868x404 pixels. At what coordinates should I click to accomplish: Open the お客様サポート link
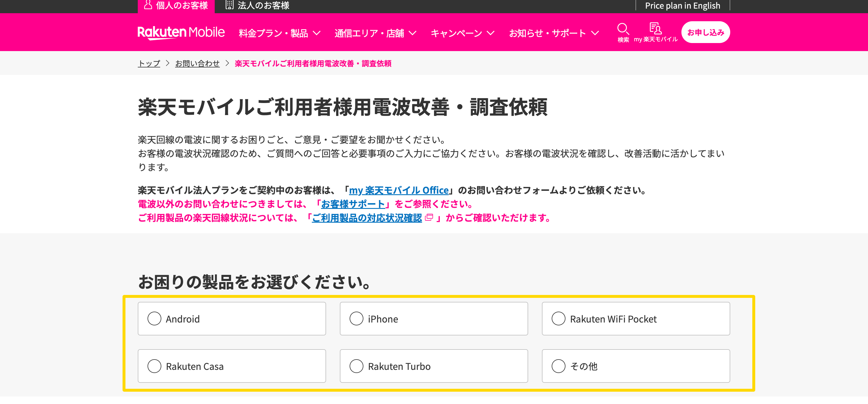[x=353, y=204]
